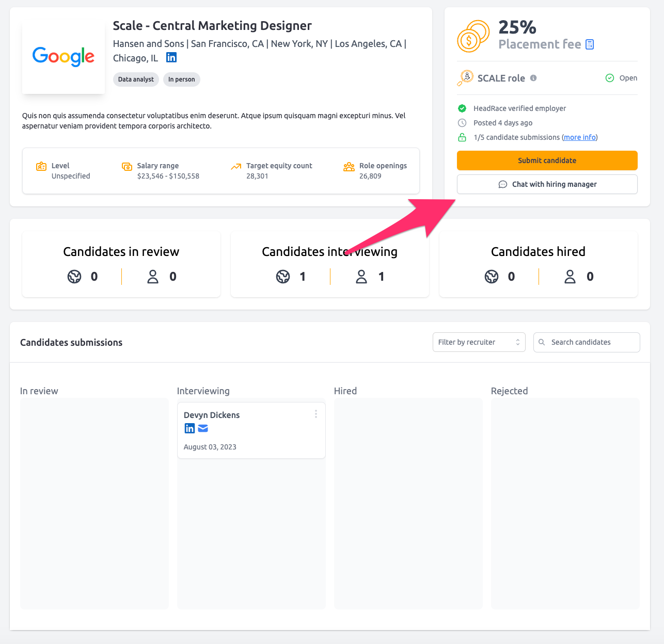664x644 pixels.
Task: Open the three-dot menu on Devyn Dickens' card
Action: pos(316,414)
